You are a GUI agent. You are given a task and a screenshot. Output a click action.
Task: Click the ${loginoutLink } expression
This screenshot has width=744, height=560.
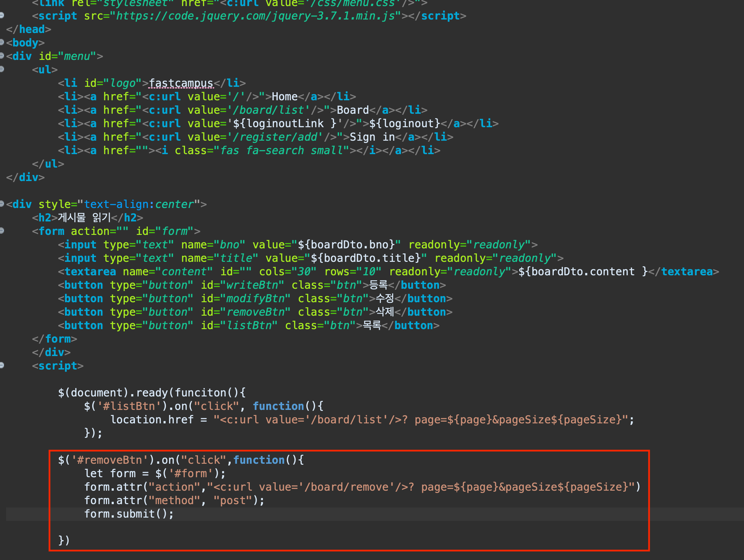coord(284,124)
